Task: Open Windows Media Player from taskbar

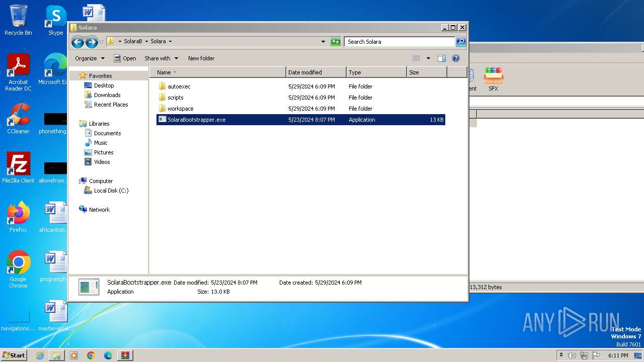Action: [74, 355]
